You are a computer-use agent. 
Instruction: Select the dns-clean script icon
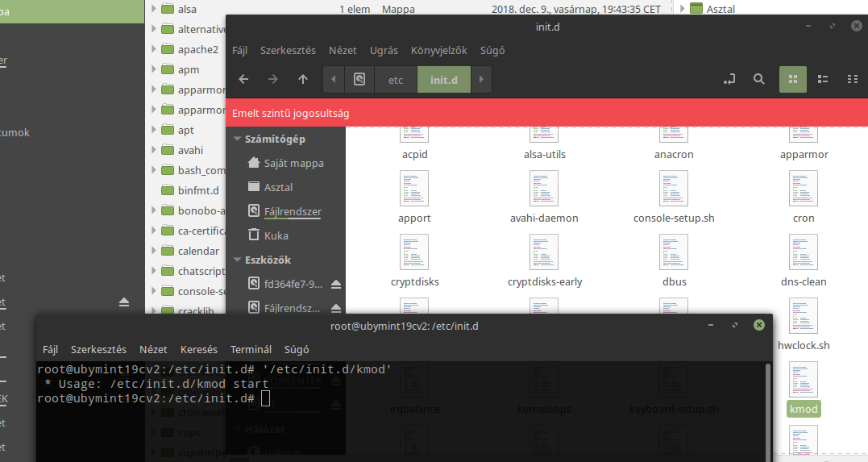tap(804, 252)
